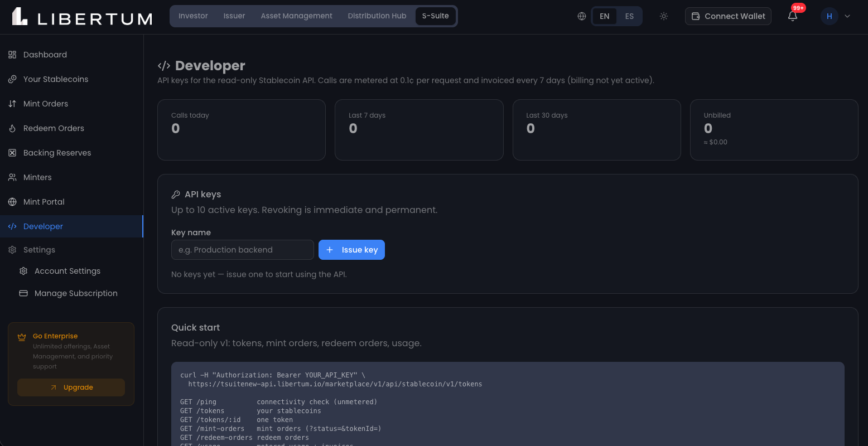Click the curl Authorization Bearer code line

[273, 375]
